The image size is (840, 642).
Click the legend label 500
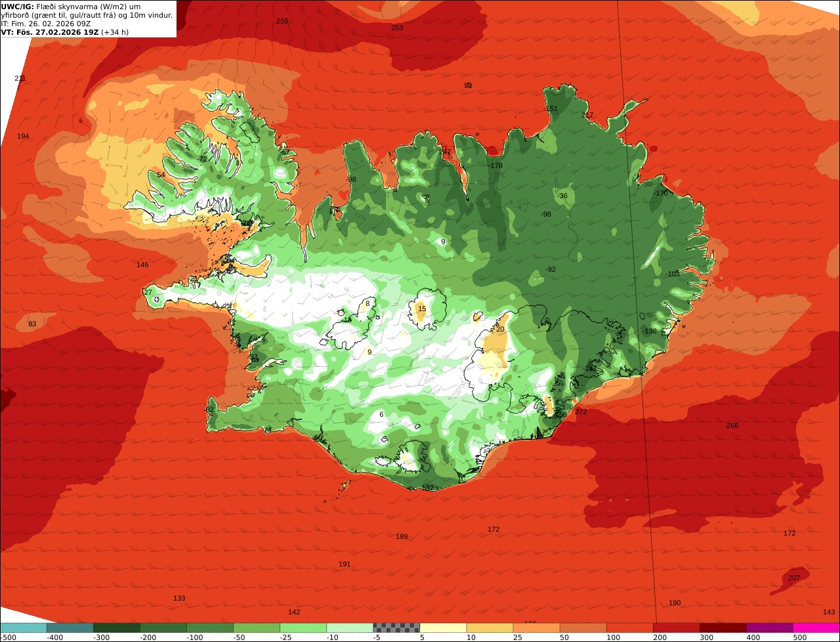click(x=799, y=637)
